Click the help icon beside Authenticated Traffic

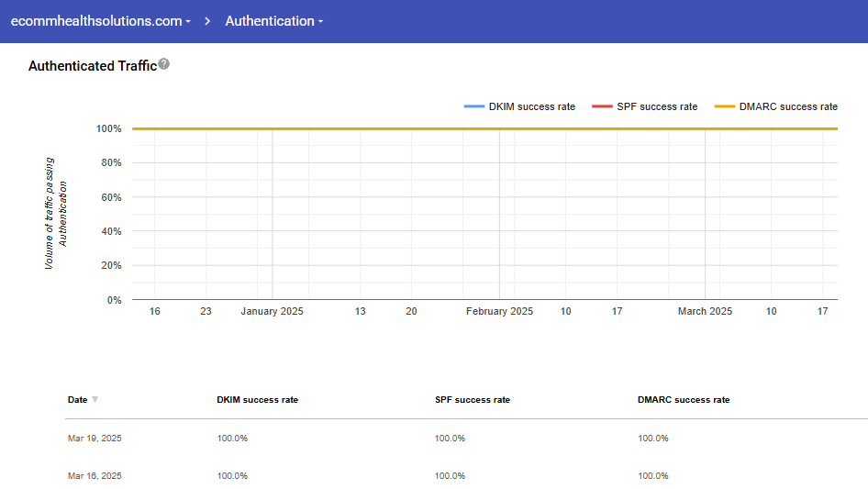tap(164, 64)
